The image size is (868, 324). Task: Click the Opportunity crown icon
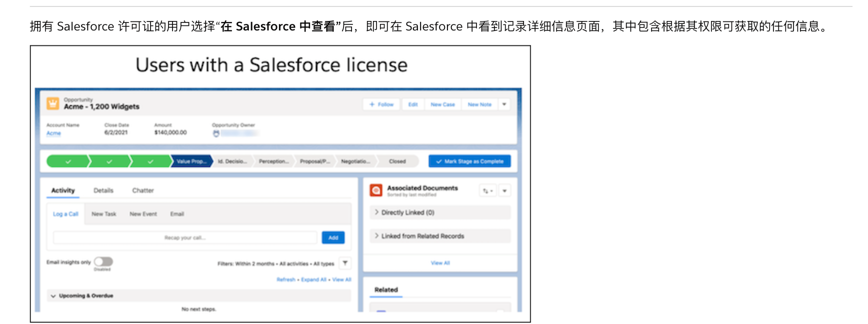click(x=52, y=103)
